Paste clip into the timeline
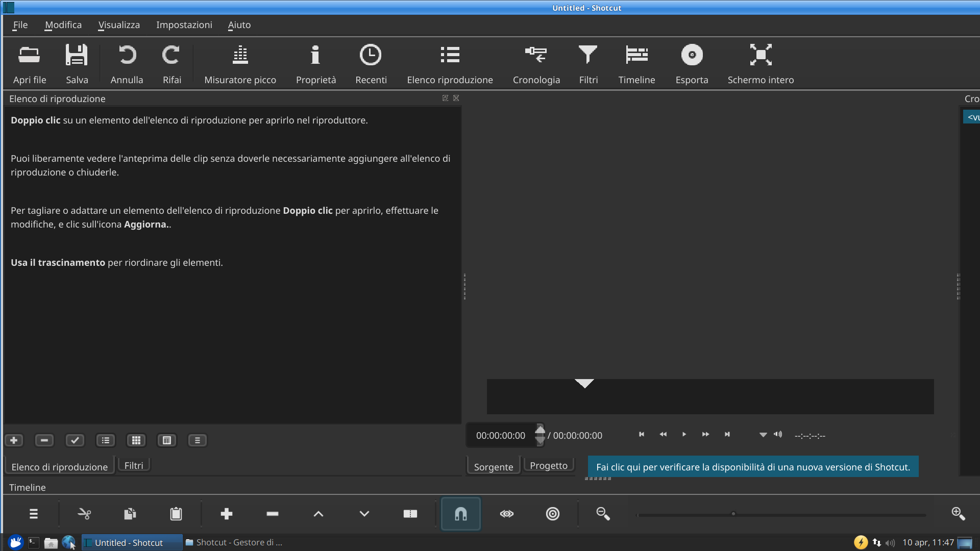Screen dimensions: 980x551 point(176,514)
